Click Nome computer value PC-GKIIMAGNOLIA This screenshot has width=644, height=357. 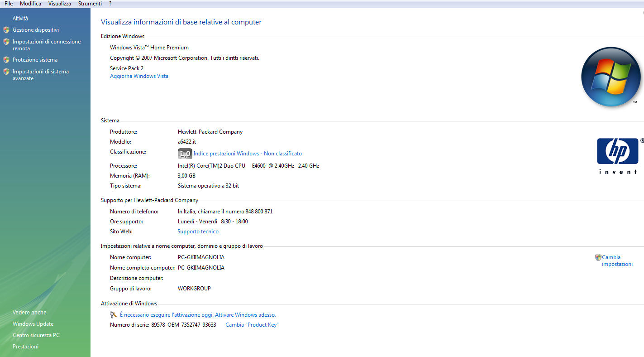[x=201, y=257]
